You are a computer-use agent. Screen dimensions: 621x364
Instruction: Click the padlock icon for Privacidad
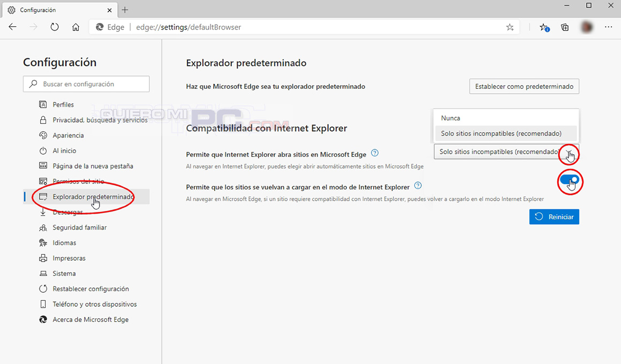coord(43,119)
